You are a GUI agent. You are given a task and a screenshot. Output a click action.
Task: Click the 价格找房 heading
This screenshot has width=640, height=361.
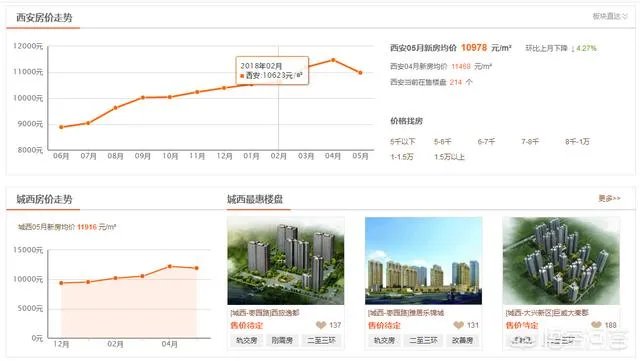pyautogui.click(x=406, y=121)
